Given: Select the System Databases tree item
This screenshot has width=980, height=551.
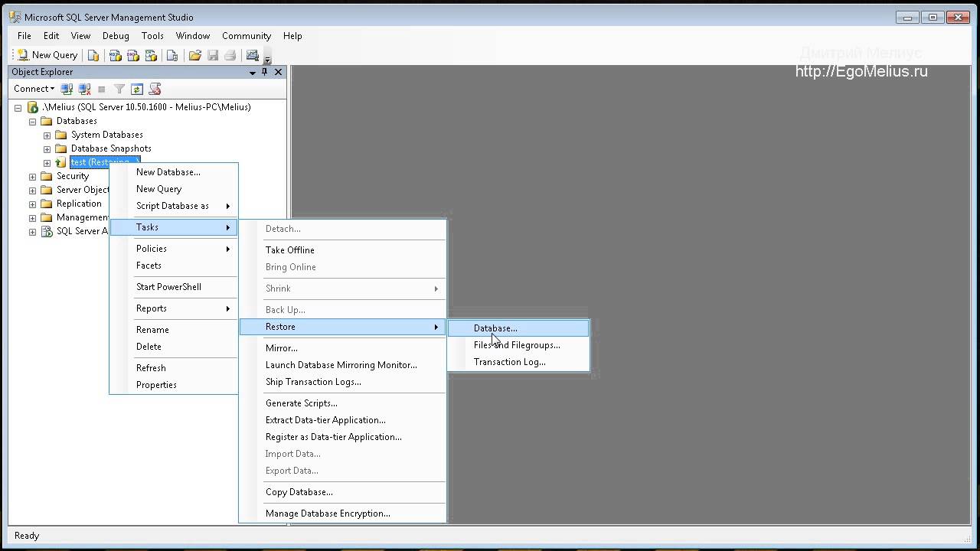Looking at the screenshot, I should point(107,135).
